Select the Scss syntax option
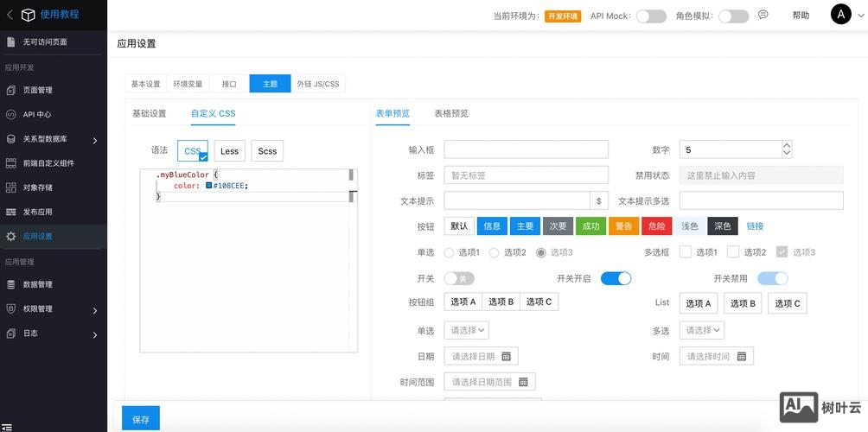 [x=267, y=151]
